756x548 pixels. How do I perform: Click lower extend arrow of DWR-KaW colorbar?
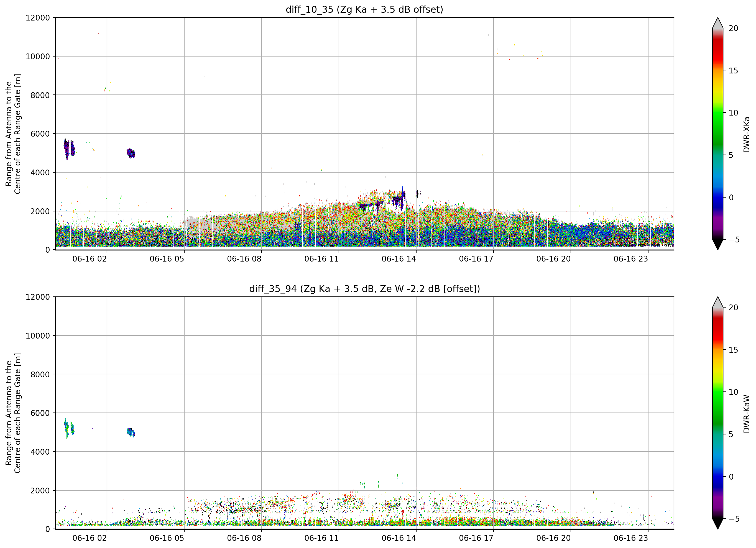pos(718,524)
